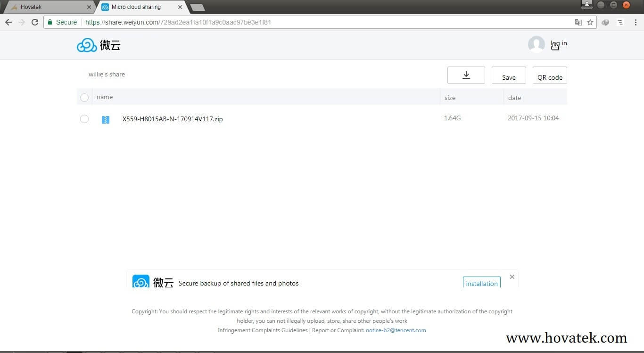644x353 pixels.
Task: Go back using browser back arrow
Action: (8, 22)
